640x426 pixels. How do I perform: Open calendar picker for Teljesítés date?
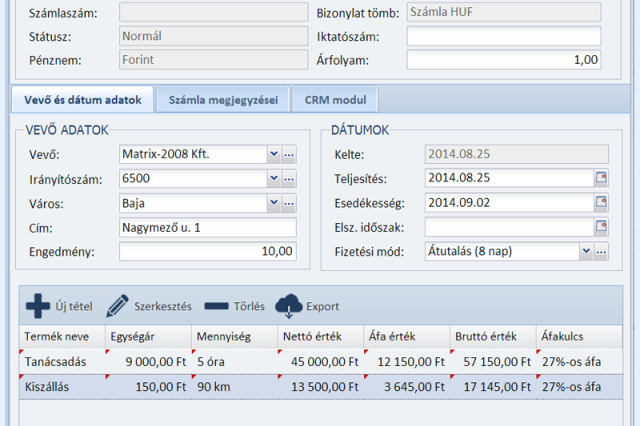point(601,178)
